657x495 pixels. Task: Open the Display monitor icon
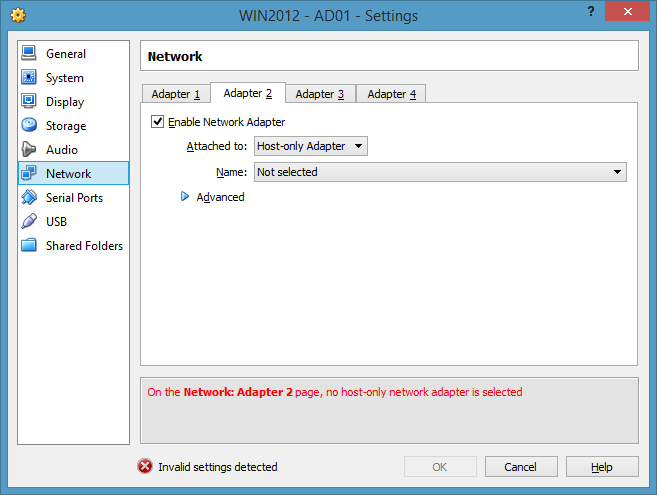29,102
